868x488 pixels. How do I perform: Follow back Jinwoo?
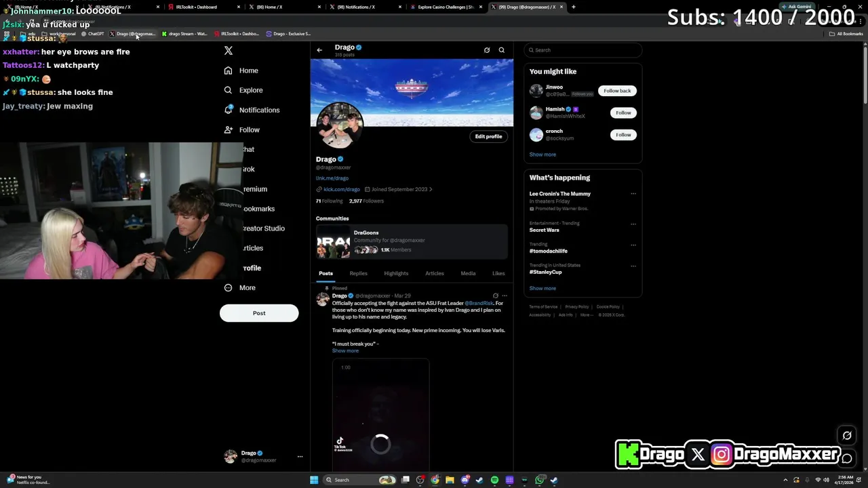(x=617, y=91)
